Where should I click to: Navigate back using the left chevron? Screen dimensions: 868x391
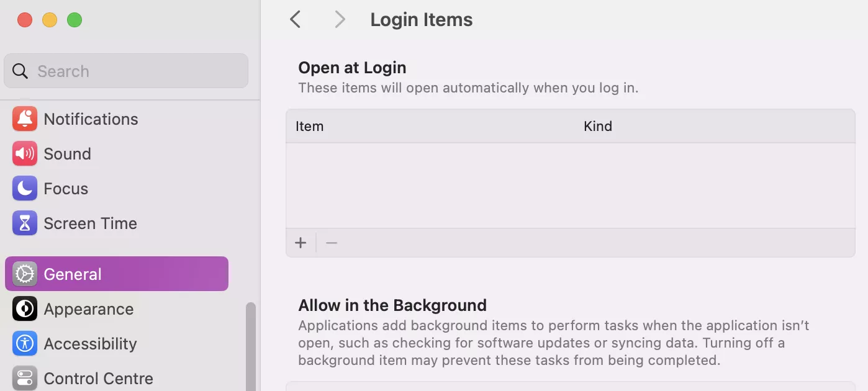coord(295,19)
